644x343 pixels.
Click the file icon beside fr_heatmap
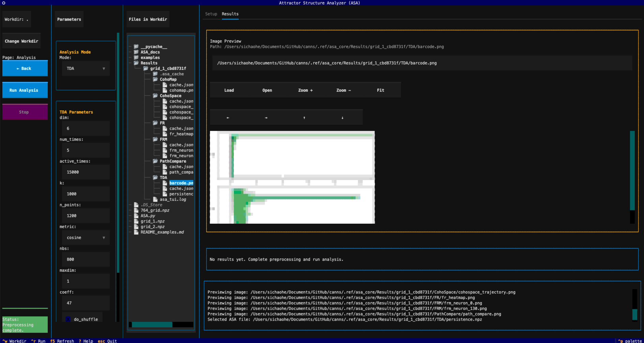point(165,134)
